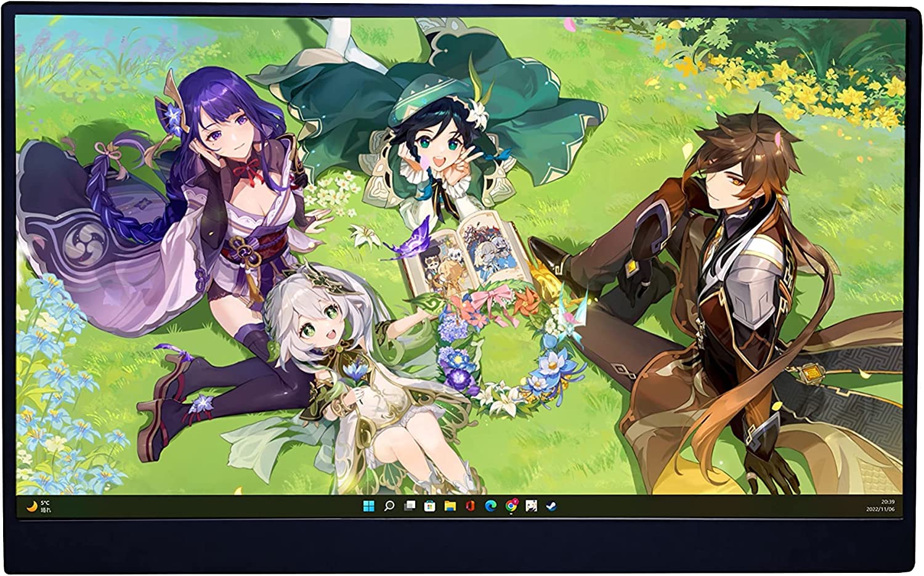Launch Steam from the taskbar

pyautogui.click(x=551, y=506)
